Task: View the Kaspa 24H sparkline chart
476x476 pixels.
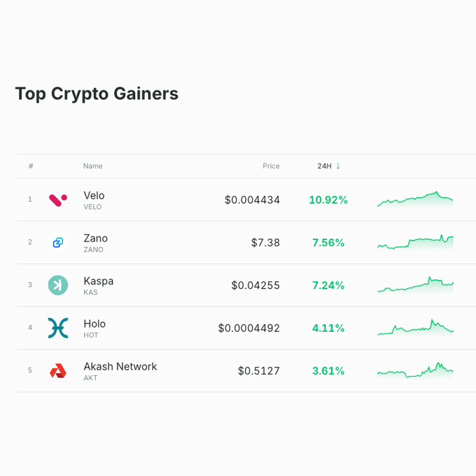Action: coord(415,285)
